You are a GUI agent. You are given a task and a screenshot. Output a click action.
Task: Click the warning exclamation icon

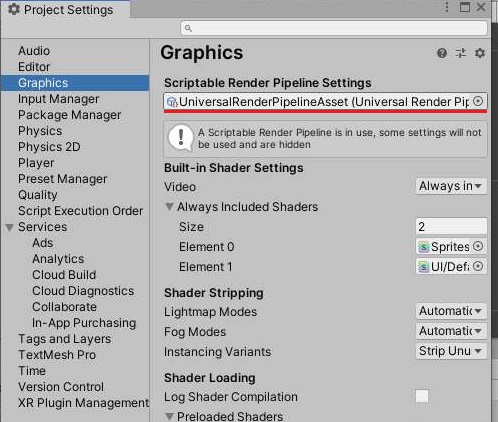coord(181,138)
